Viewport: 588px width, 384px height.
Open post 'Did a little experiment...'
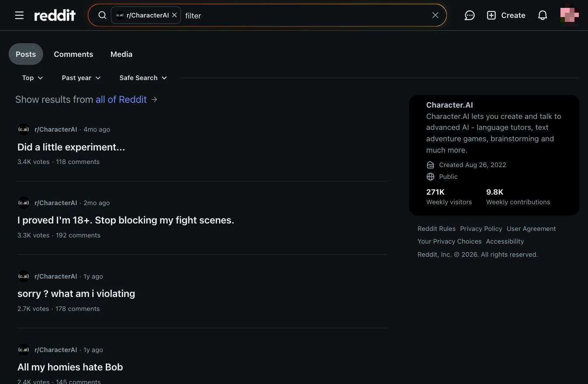(71, 147)
